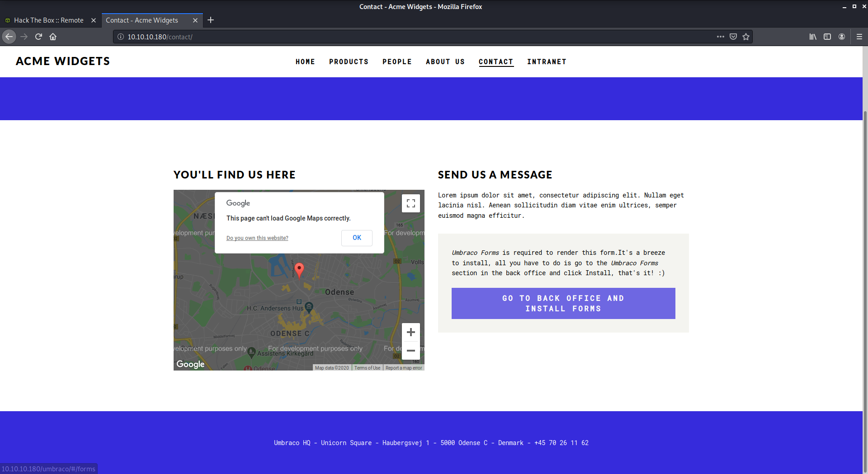Screen dimensions: 868x474
Task: Open the 'Do you own this website?' link
Action: point(257,238)
